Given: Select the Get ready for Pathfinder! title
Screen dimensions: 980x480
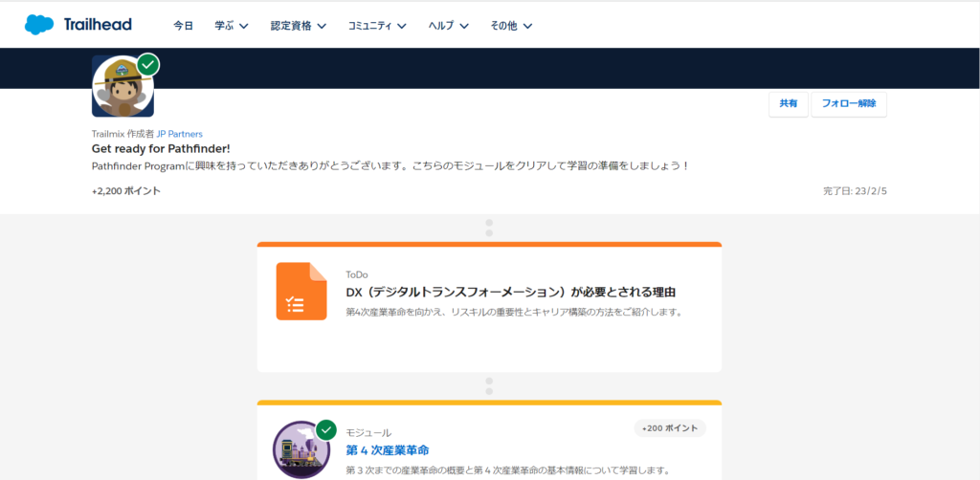Looking at the screenshot, I should coord(161,149).
